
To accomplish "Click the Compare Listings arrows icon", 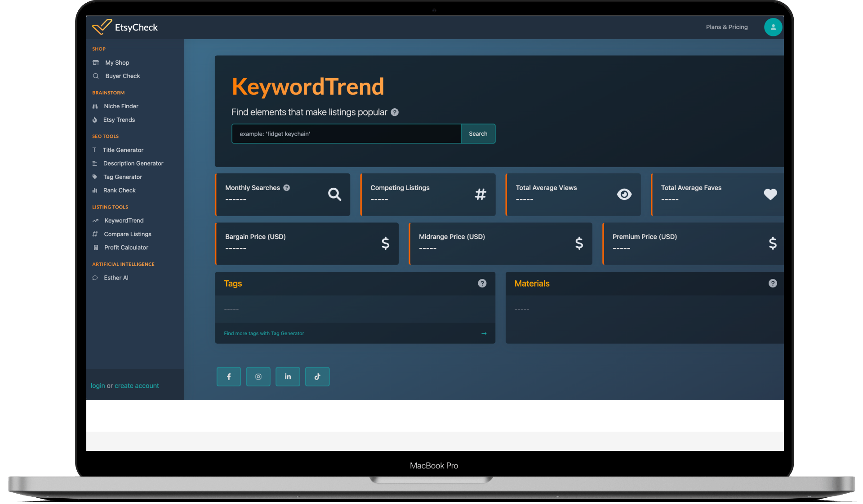I will pyautogui.click(x=95, y=234).
